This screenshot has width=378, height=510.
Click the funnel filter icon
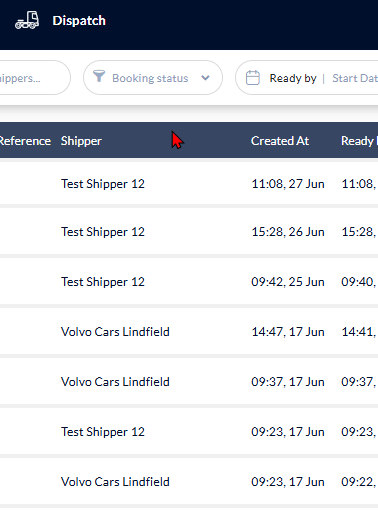pos(99,76)
